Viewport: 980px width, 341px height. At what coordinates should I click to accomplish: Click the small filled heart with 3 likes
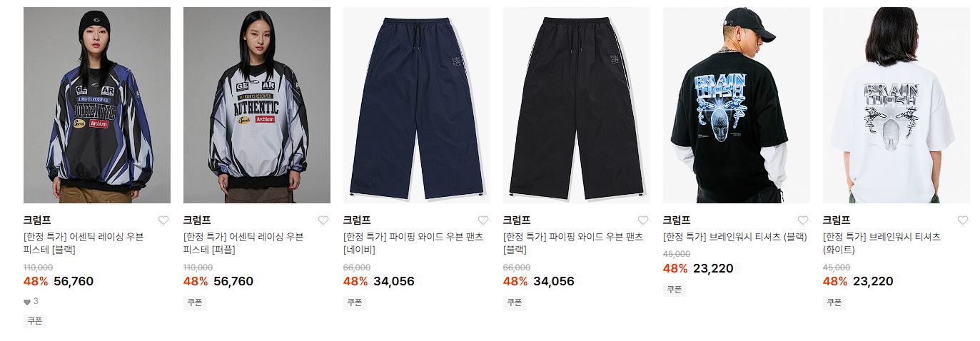(x=27, y=302)
